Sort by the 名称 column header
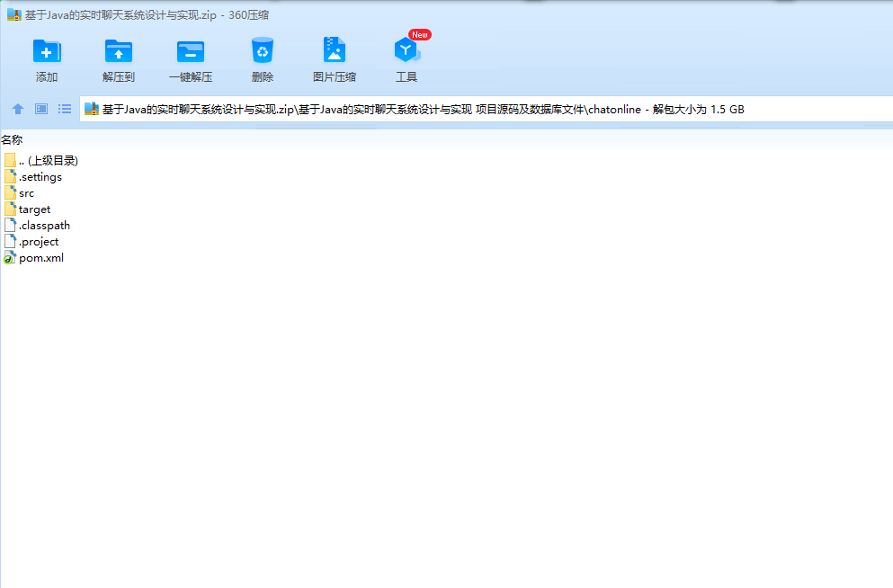 click(x=12, y=139)
